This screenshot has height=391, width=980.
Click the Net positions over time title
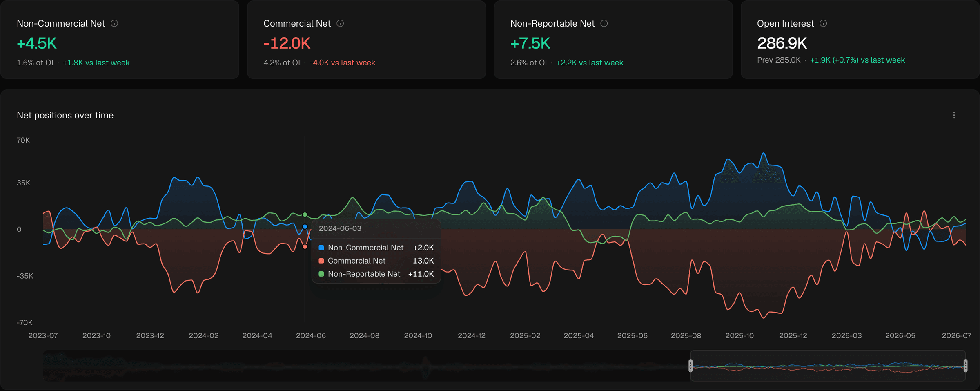65,116
